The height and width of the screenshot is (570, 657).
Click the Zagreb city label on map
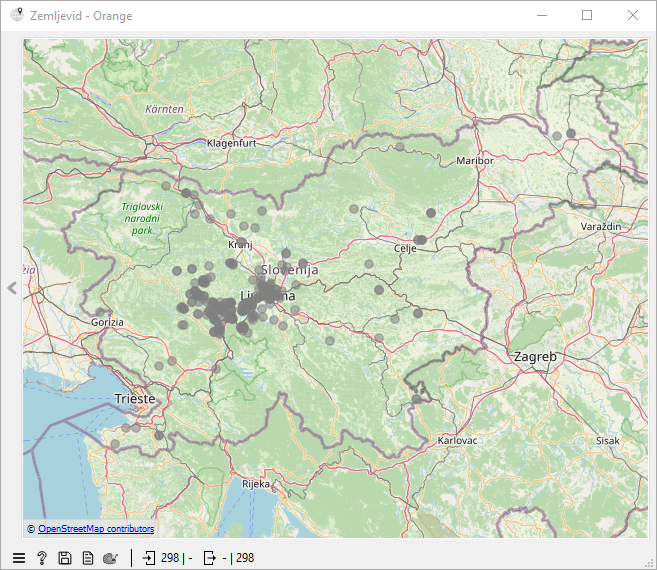pos(535,357)
